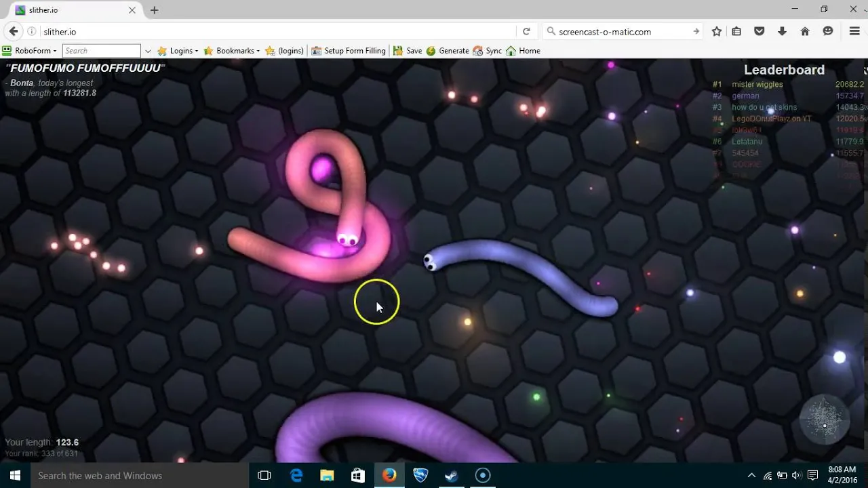The height and width of the screenshot is (488, 868).
Task: Open the Downloads arrow icon
Action: [782, 31]
